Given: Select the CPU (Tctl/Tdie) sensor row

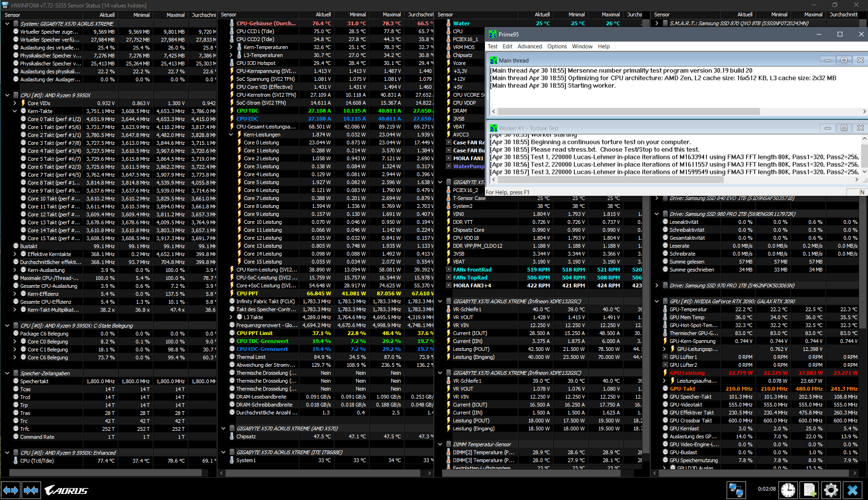Looking at the screenshot, I should (109, 461).
